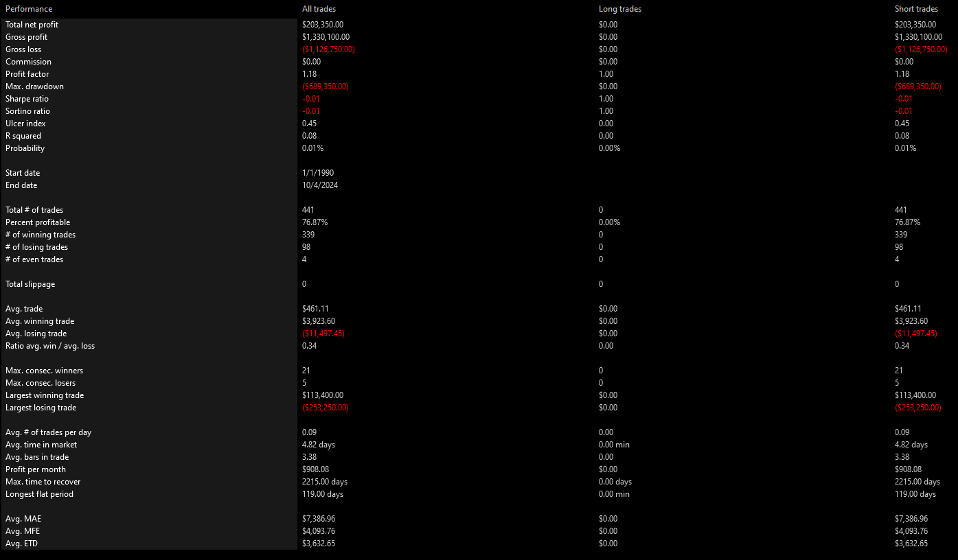The image size is (958, 560).
Task: Select the Max. time to recover label
Action: coord(43,482)
